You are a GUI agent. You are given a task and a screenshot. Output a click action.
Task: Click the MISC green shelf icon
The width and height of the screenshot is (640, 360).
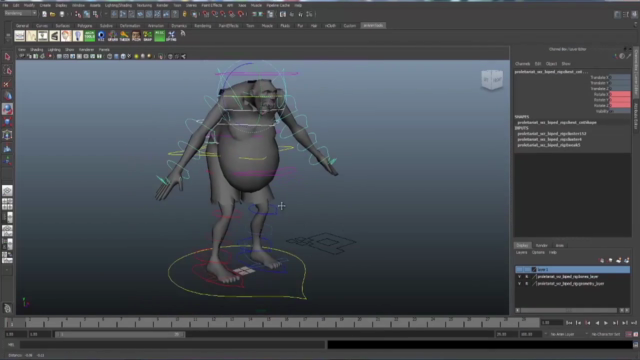coord(160,36)
